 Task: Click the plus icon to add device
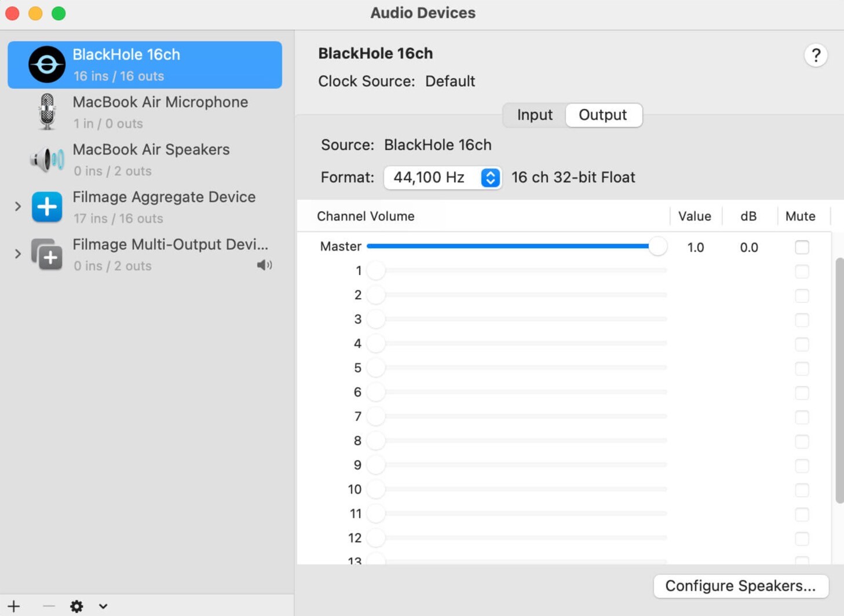14,606
